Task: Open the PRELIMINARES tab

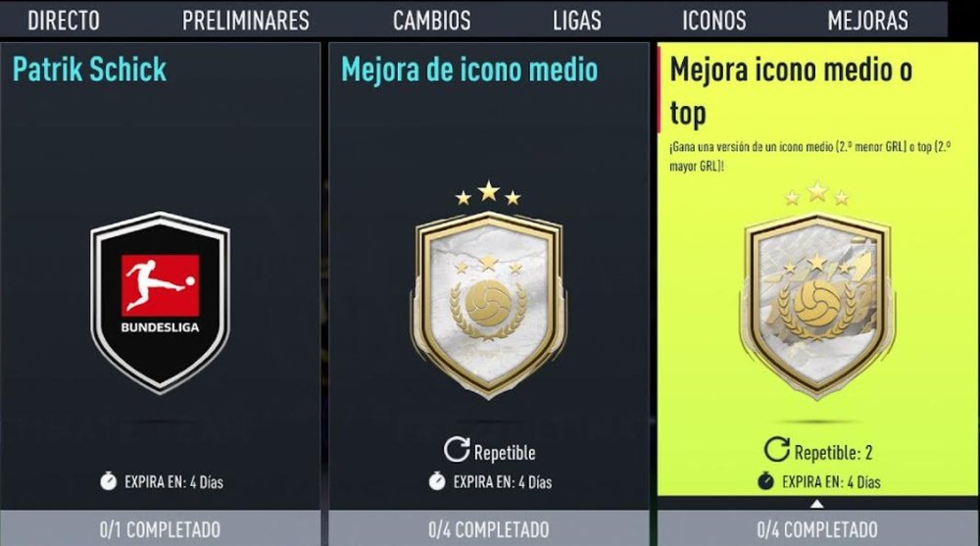Action: (246, 21)
